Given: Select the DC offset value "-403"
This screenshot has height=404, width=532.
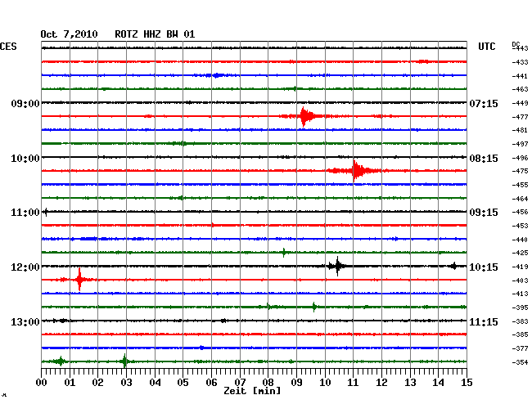Looking at the screenshot, I should point(520,281).
